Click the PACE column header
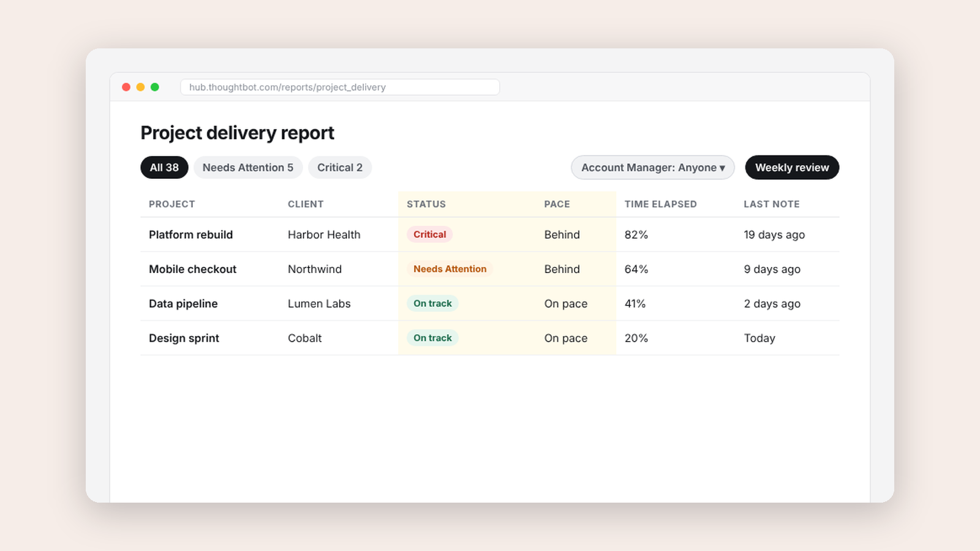This screenshot has width=980, height=551. 557,204
